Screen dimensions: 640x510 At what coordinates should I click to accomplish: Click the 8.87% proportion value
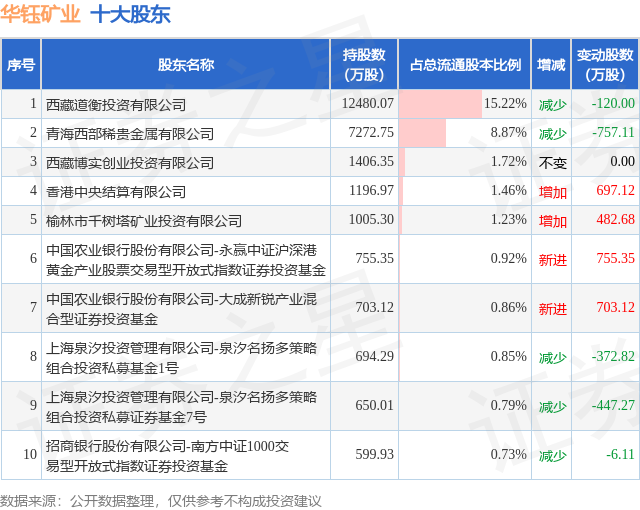click(509, 132)
